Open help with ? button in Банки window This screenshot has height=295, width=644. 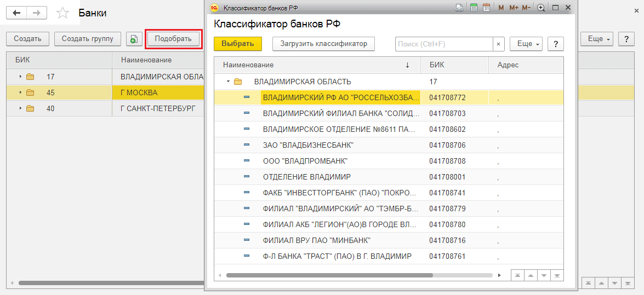626,39
